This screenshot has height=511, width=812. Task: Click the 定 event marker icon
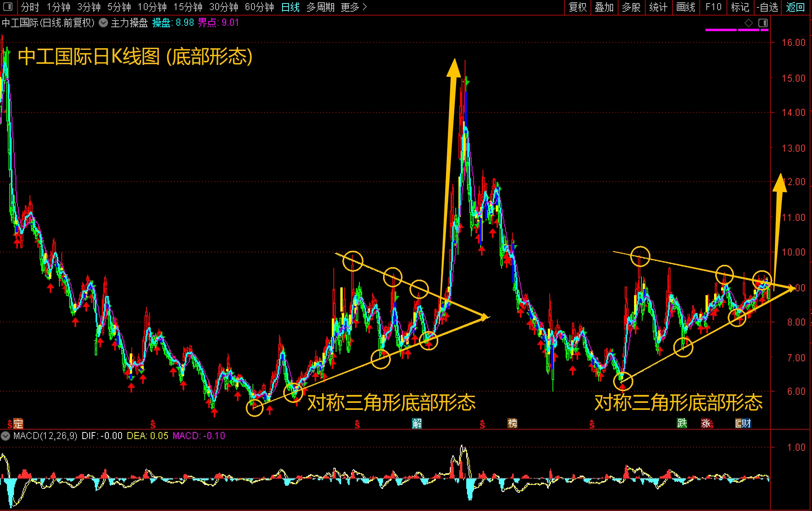pyautogui.click(x=18, y=423)
